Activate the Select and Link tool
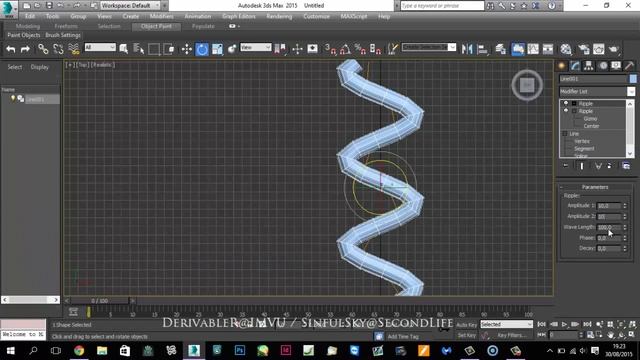The image size is (640, 360). coord(43,49)
